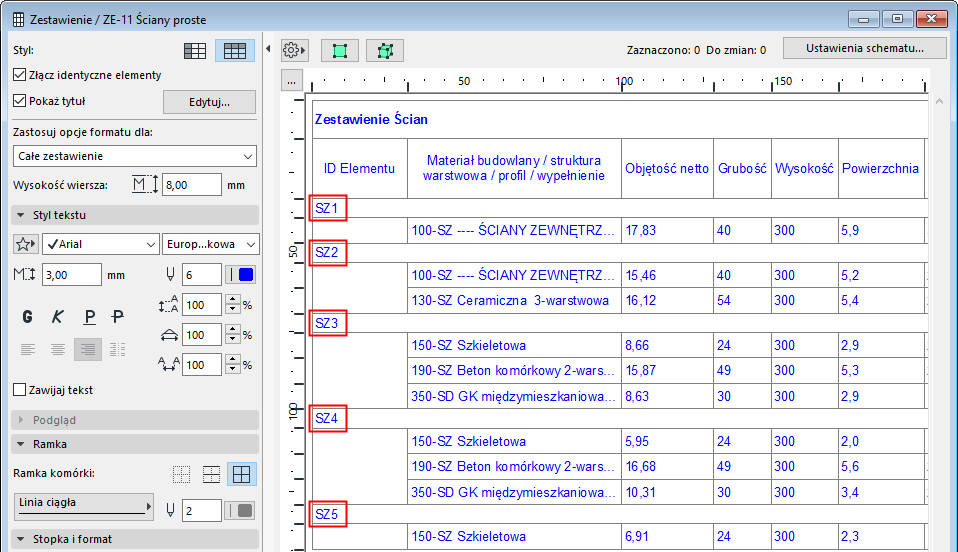Open the Całe zestawienie dropdown
Image resolution: width=958 pixels, height=552 pixels.
[135, 156]
